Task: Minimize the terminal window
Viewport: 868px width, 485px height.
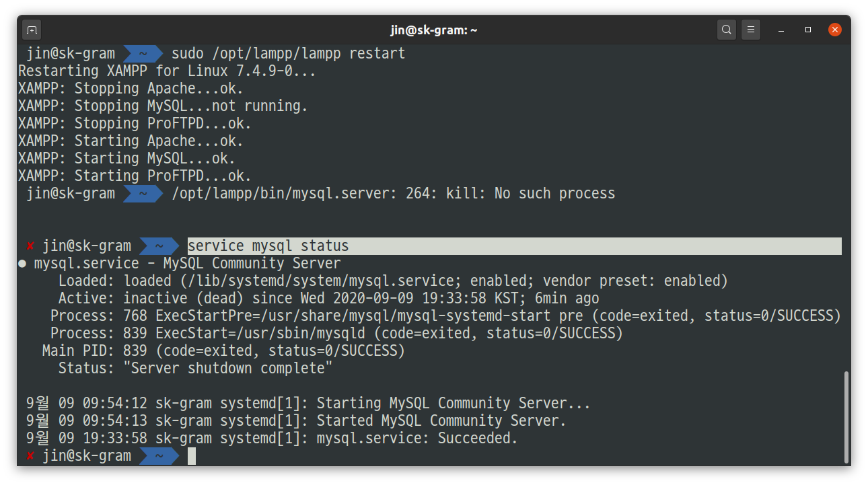Action: pyautogui.click(x=781, y=29)
